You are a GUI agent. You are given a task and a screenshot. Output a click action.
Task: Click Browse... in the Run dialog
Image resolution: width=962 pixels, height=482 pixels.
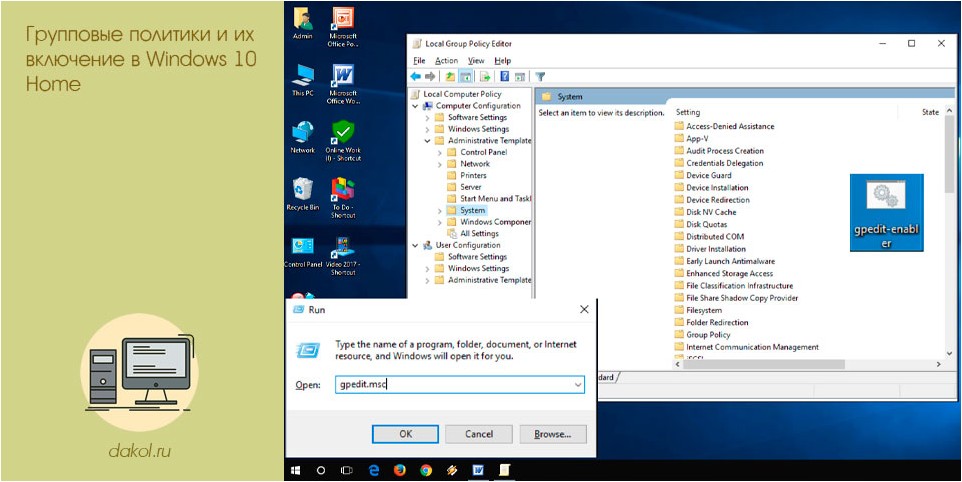(x=553, y=434)
